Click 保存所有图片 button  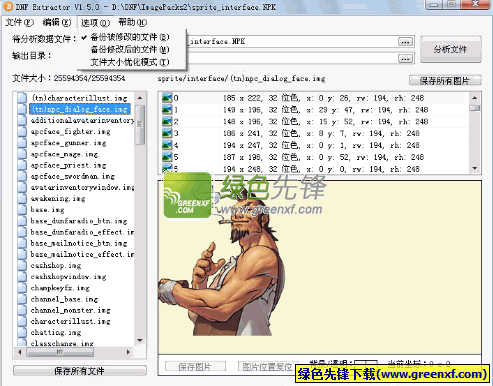point(445,80)
